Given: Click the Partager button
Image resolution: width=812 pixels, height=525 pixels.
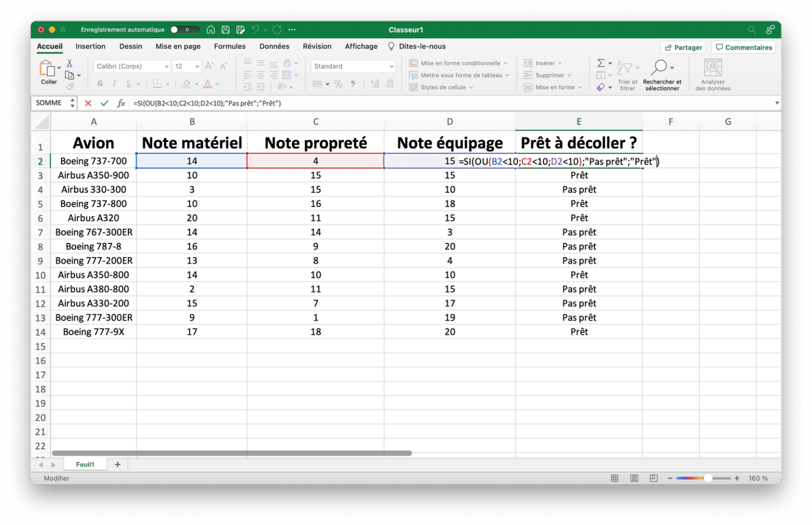Looking at the screenshot, I should (x=683, y=48).
